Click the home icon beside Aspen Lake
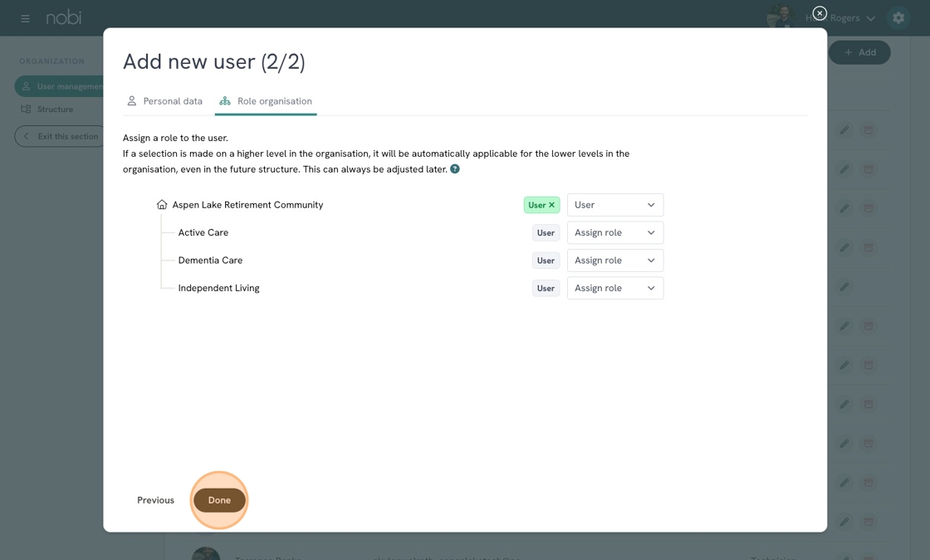The image size is (930, 560). click(x=162, y=205)
